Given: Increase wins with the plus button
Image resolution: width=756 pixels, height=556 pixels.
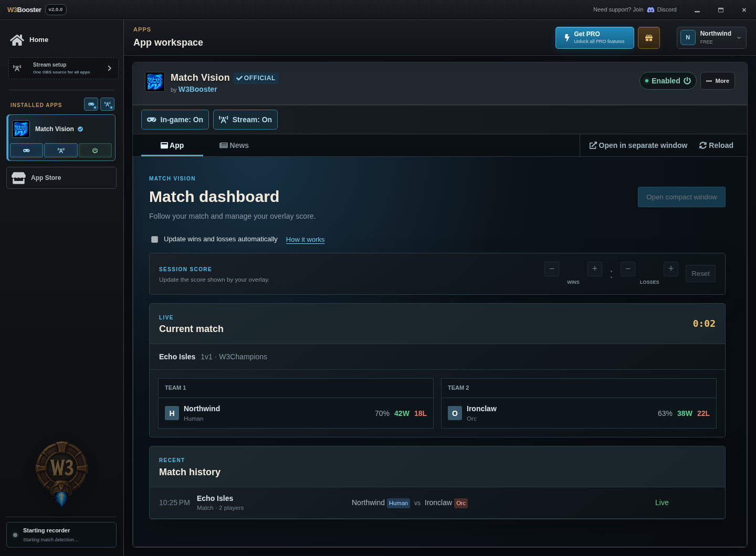Looking at the screenshot, I should (x=595, y=269).
